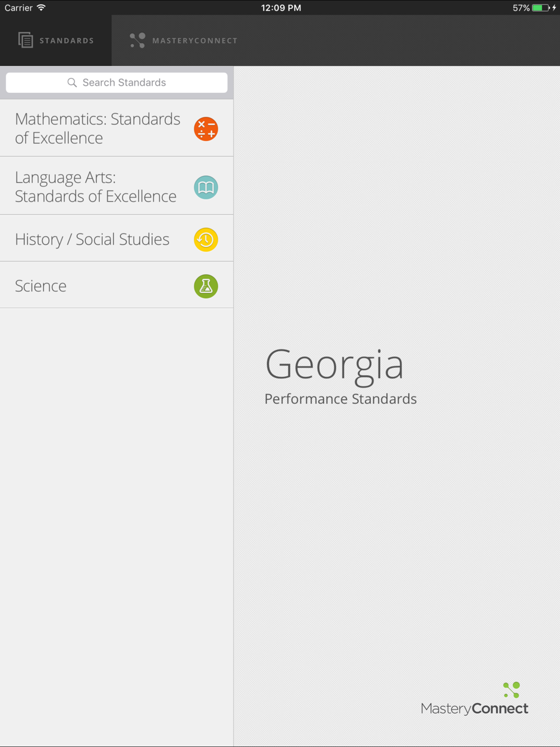
Task: Click the MasteryConnect wordmark at bottom
Action: [x=474, y=708]
